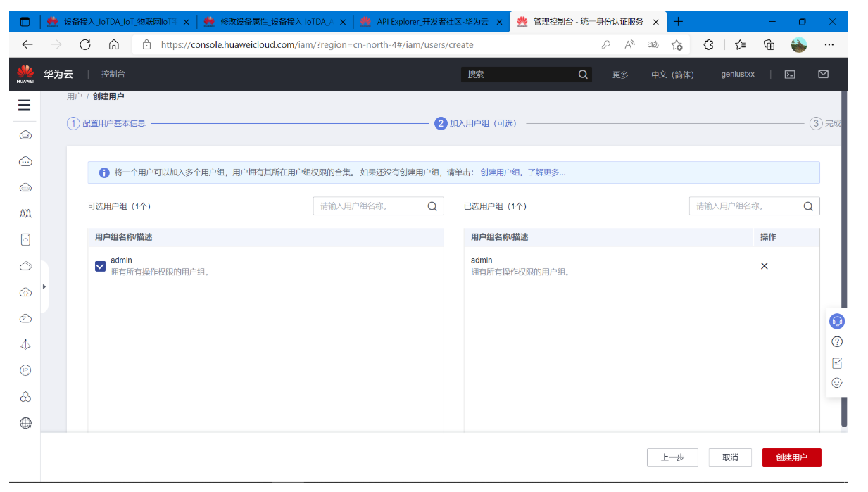Open the disk volume sidebar icon
Image resolution: width=868 pixels, height=492 pixels.
coord(25,240)
